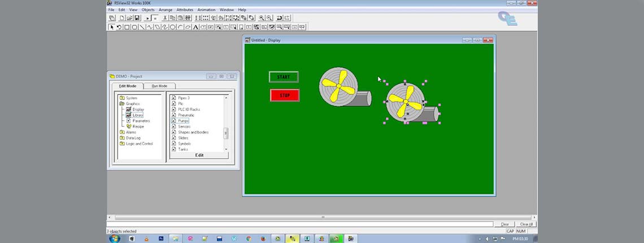Image resolution: width=644 pixels, height=243 pixels.
Task: Click the unselected fan pump graphic
Action: pyautogui.click(x=345, y=88)
